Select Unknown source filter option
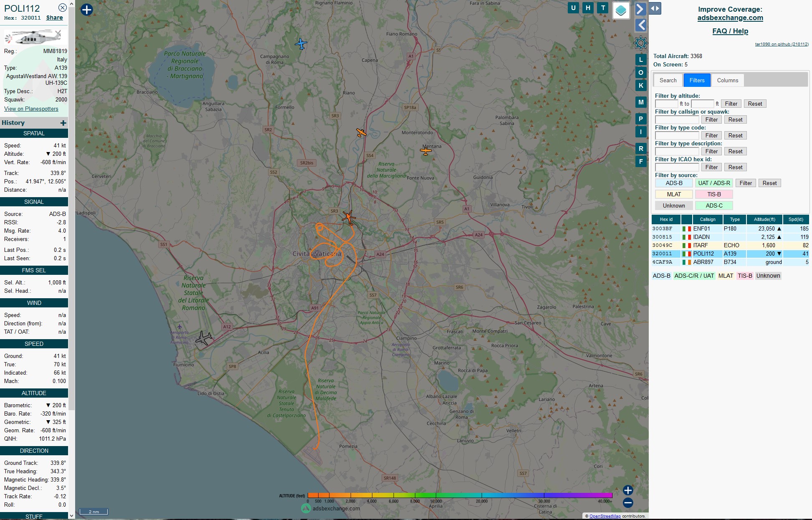The width and height of the screenshot is (812, 520). pyautogui.click(x=674, y=205)
